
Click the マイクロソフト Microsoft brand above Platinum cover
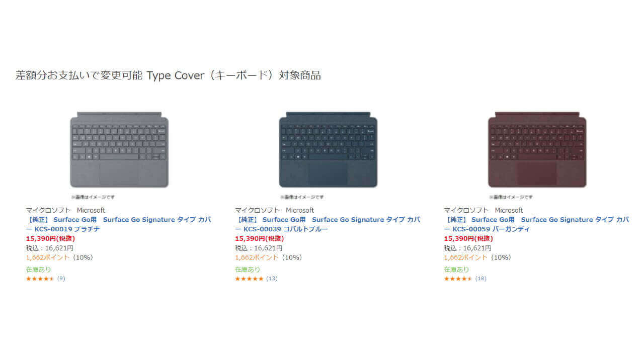pos(65,210)
